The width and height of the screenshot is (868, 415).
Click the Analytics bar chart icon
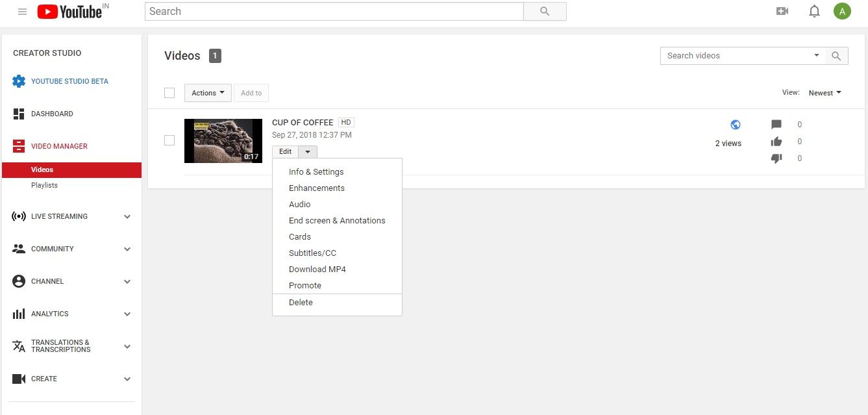19,314
